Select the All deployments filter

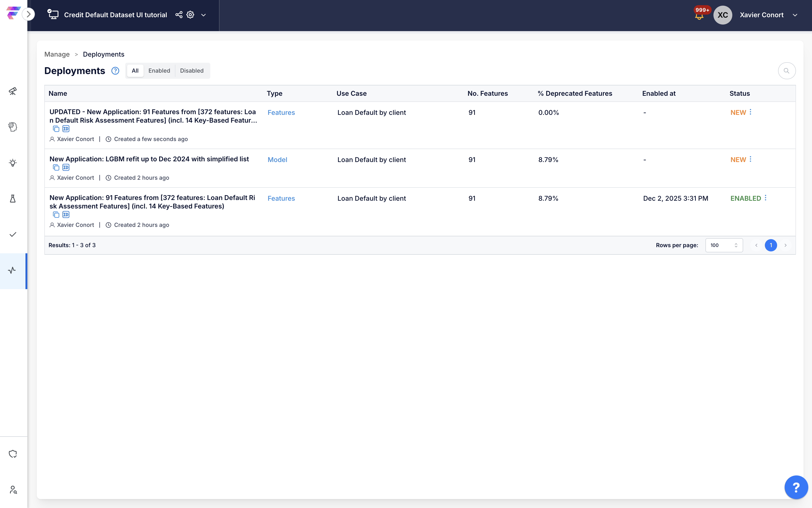(135, 71)
